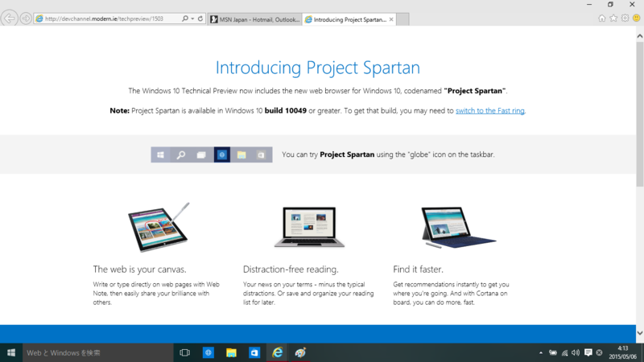The image size is (644, 362).
Task: Click the battery power tray icon
Action: pyautogui.click(x=553, y=352)
